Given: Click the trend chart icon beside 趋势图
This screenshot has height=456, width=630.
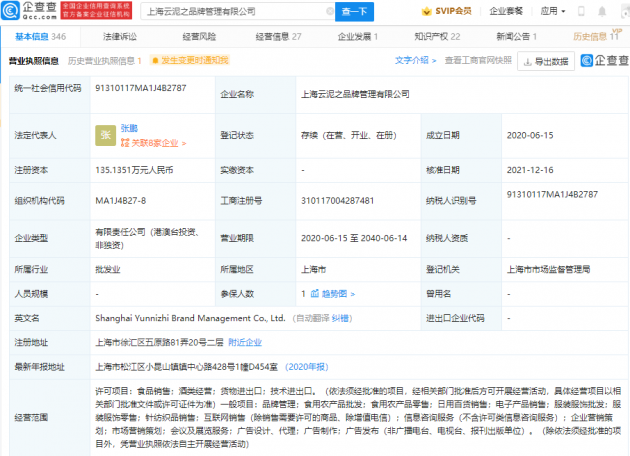Looking at the screenshot, I should click(315, 294).
